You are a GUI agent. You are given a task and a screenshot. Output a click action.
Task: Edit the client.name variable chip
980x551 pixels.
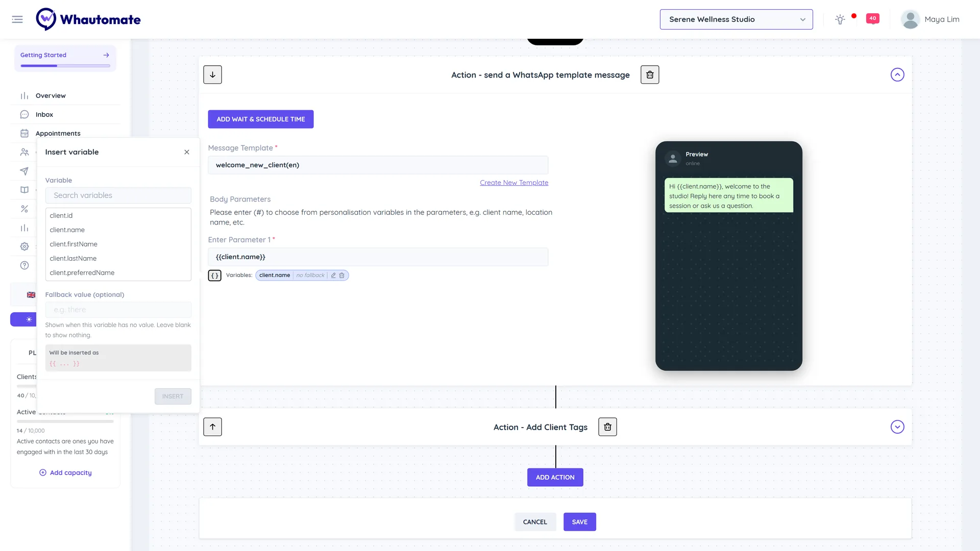click(333, 275)
